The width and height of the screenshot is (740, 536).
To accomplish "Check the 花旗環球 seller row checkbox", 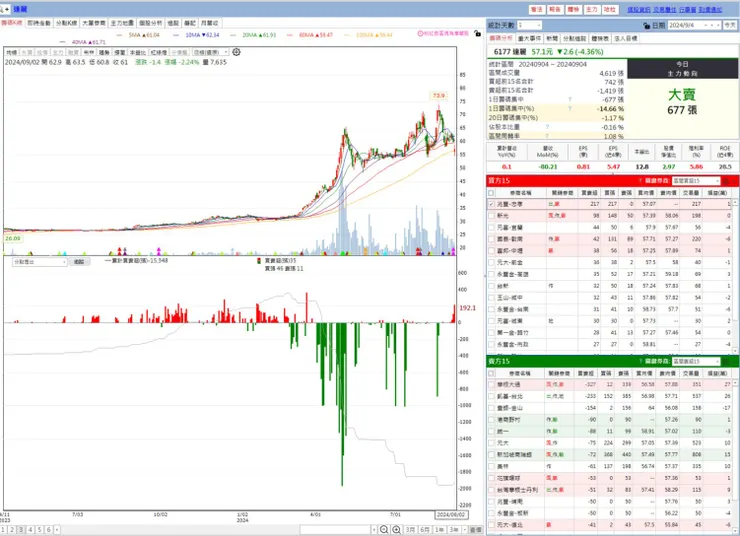I will 491,478.
